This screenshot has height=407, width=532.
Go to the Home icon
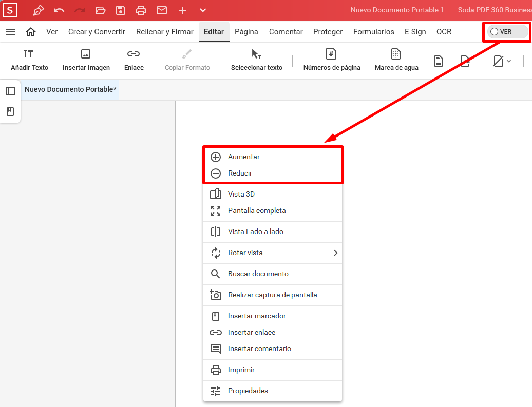pos(31,32)
